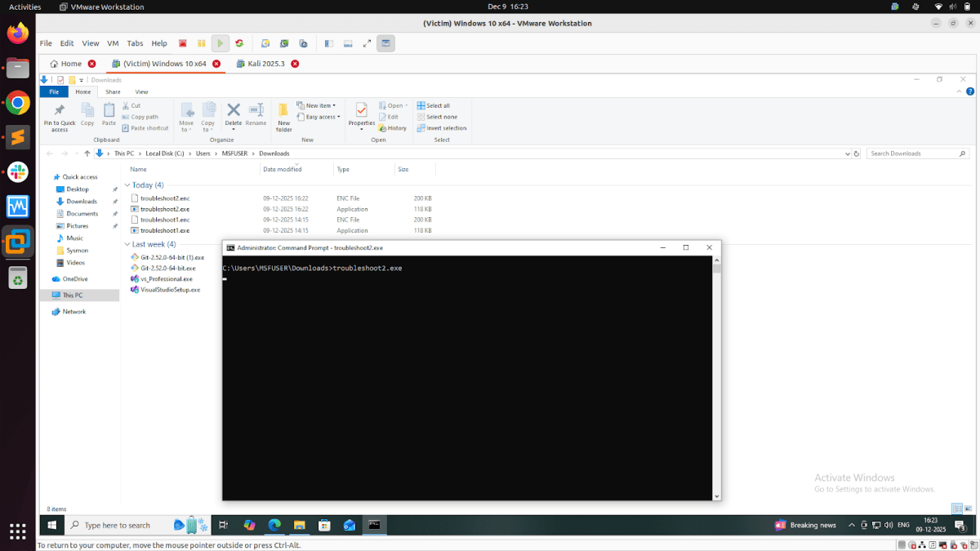This screenshot has height=551, width=980.
Task: Power on the VM with green play icon
Action: point(219,43)
